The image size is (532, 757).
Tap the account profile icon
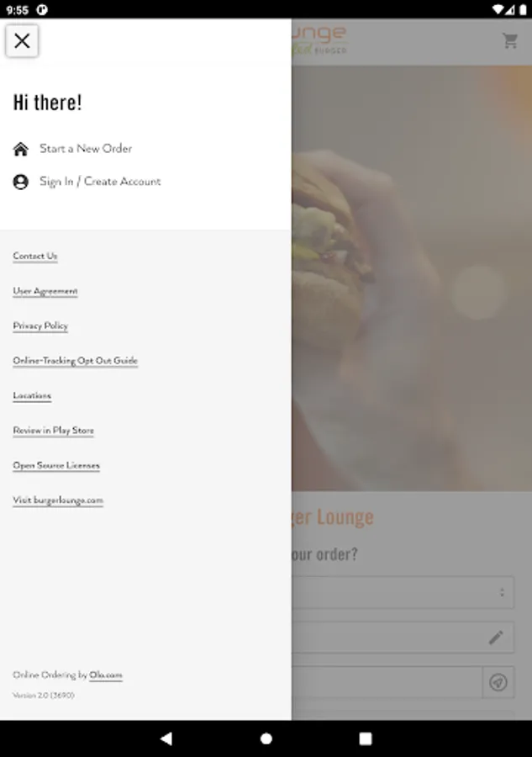[x=21, y=182]
